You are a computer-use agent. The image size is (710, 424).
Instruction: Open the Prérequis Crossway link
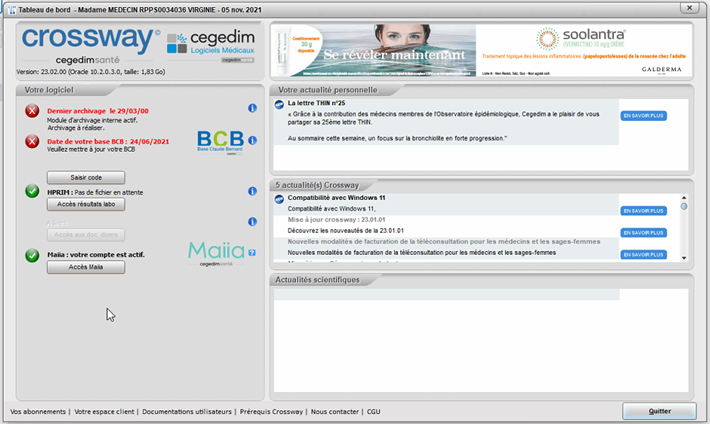point(271,412)
